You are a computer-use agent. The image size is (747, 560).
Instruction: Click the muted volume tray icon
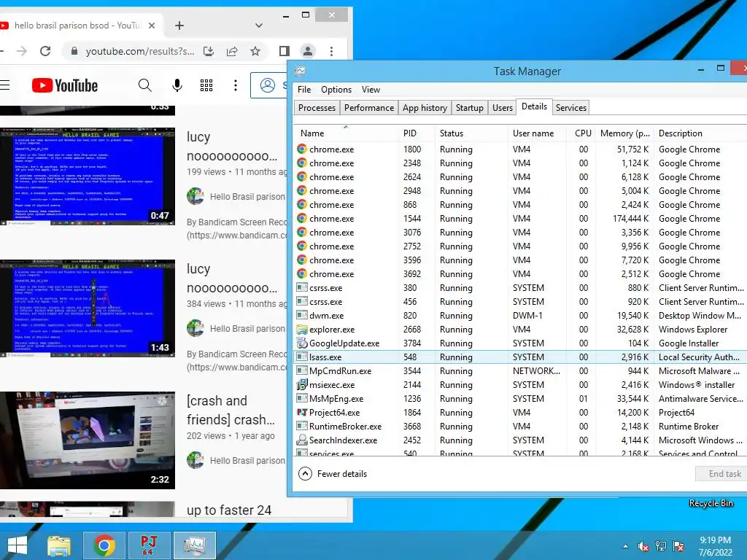point(643,546)
